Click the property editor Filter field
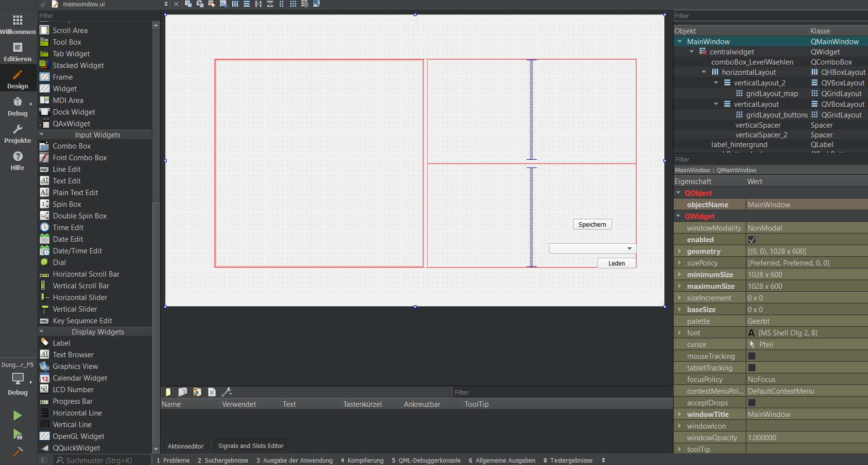Image resolution: width=868 pixels, height=465 pixels. 771,160
